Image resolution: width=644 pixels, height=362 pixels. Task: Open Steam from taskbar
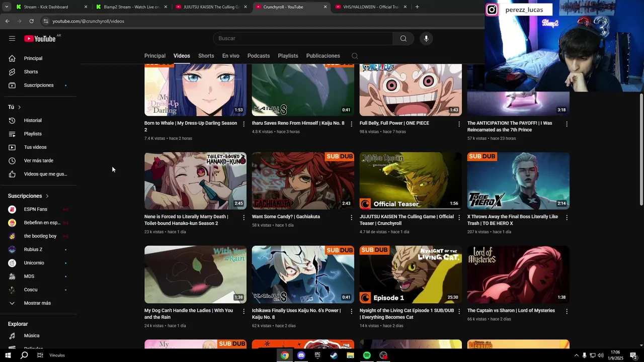click(x=334, y=355)
